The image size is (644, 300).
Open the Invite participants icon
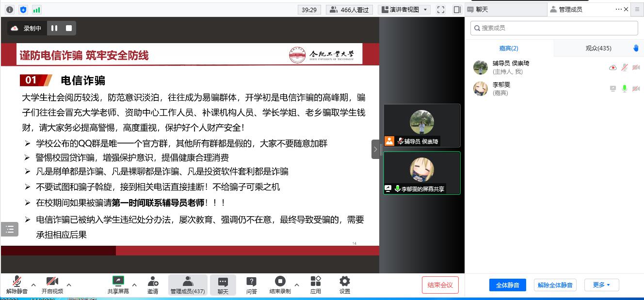[x=153, y=285]
